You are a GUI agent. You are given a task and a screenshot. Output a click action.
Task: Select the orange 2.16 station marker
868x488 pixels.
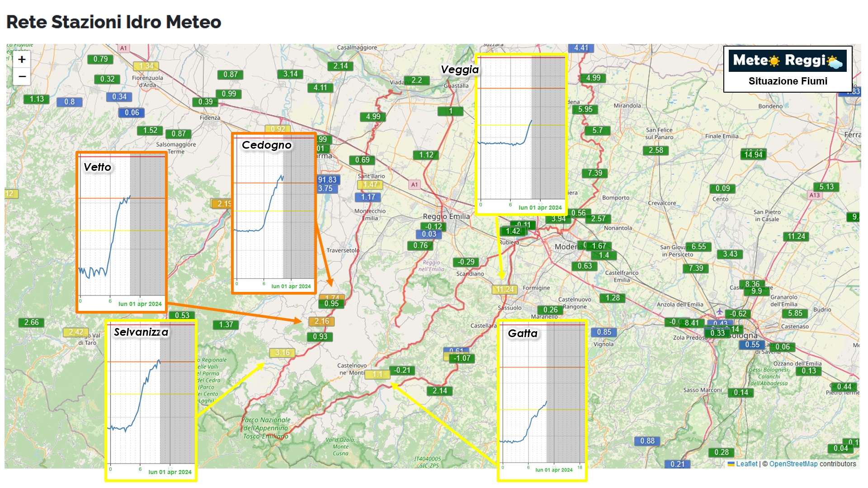(x=321, y=321)
